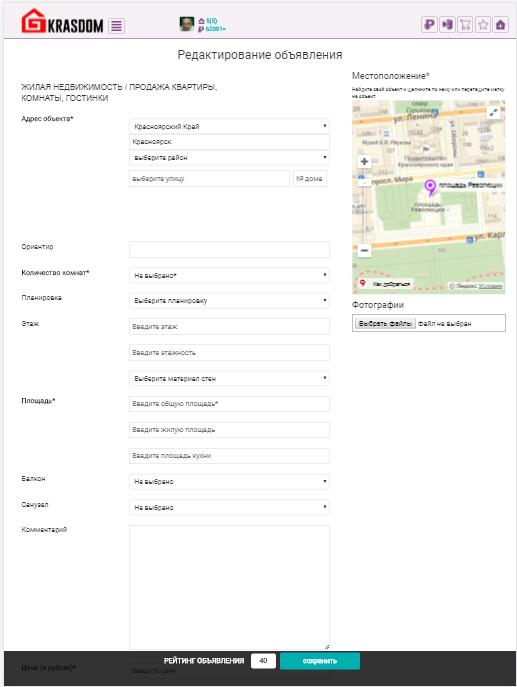Screen dimensions: 517x687
Task: Click 'Как добраться' route button on map
Action: (384, 284)
